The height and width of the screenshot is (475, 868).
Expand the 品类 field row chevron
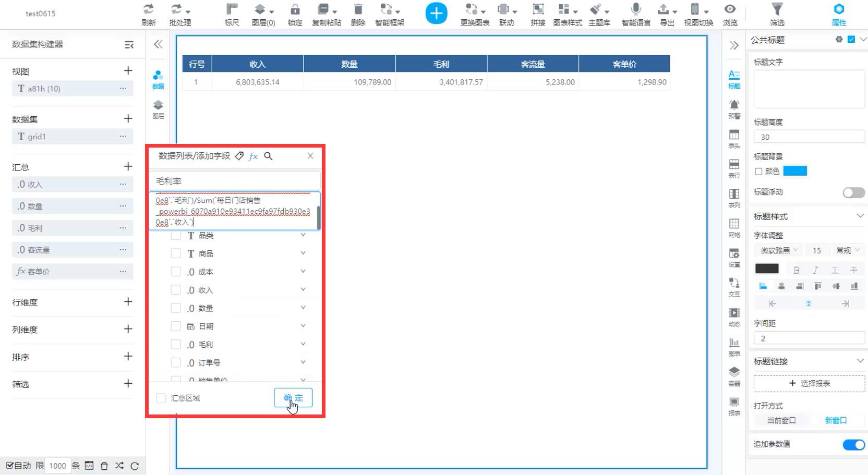[303, 235]
